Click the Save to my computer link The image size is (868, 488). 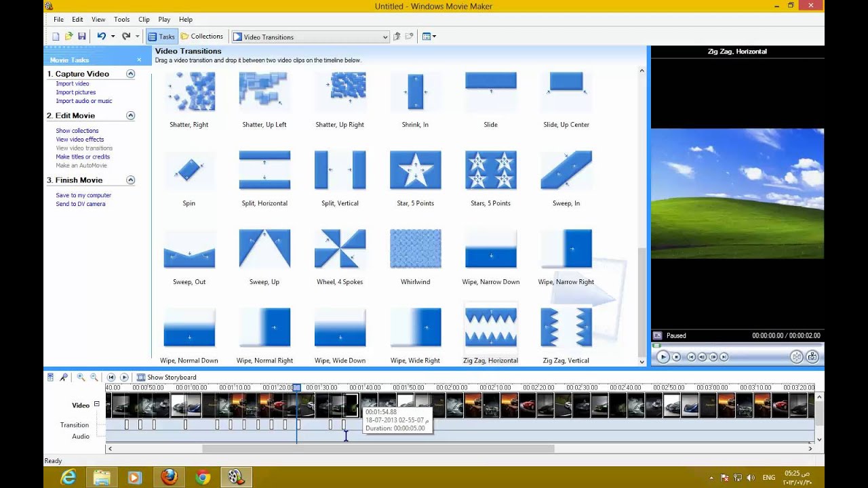[x=83, y=195]
